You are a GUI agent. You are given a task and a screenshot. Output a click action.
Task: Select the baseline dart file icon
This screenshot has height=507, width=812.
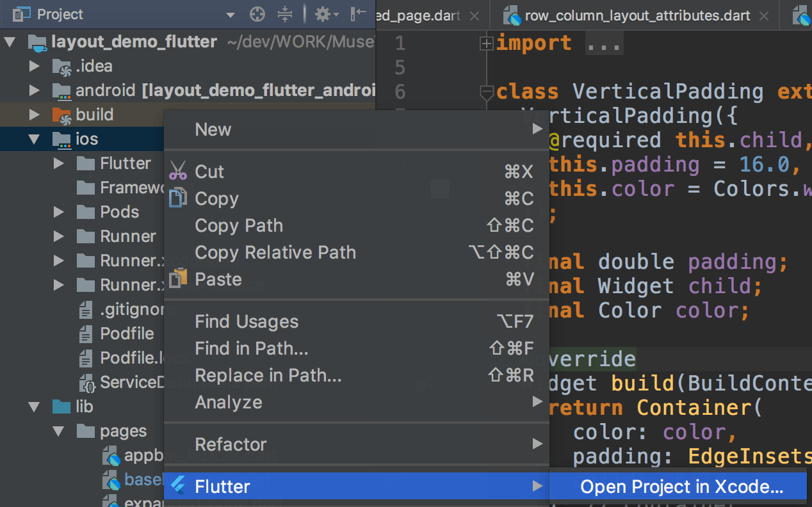(111, 480)
